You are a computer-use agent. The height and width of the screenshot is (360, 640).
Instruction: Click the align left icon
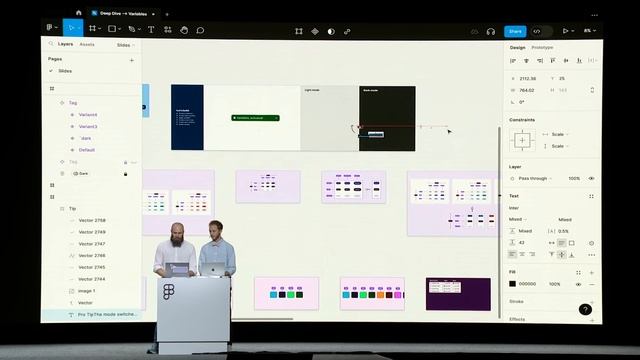[x=513, y=60]
